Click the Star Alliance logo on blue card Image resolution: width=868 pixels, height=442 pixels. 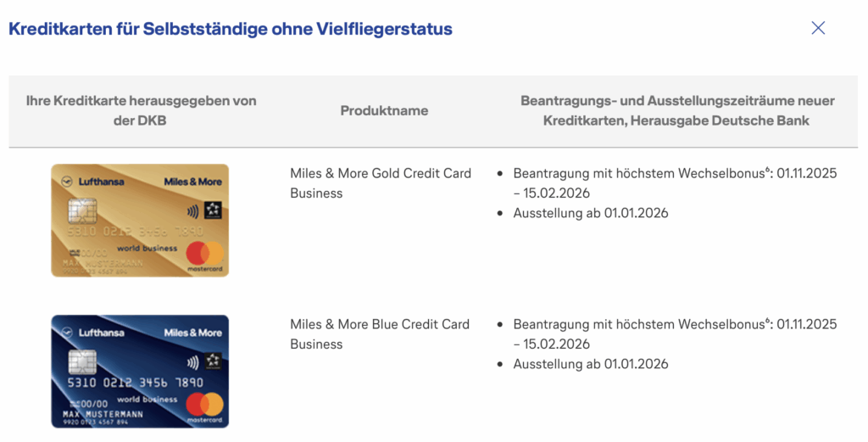pyautogui.click(x=213, y=361)
